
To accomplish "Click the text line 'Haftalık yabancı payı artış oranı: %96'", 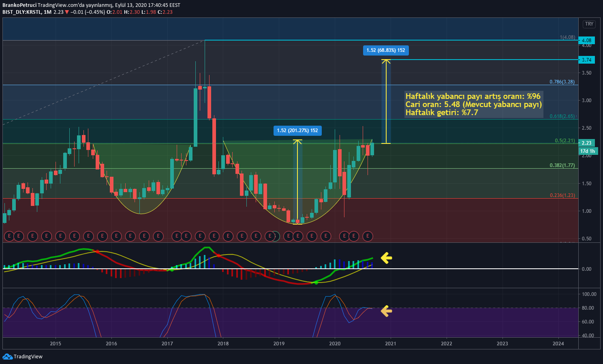I will [x=473, y=96].
